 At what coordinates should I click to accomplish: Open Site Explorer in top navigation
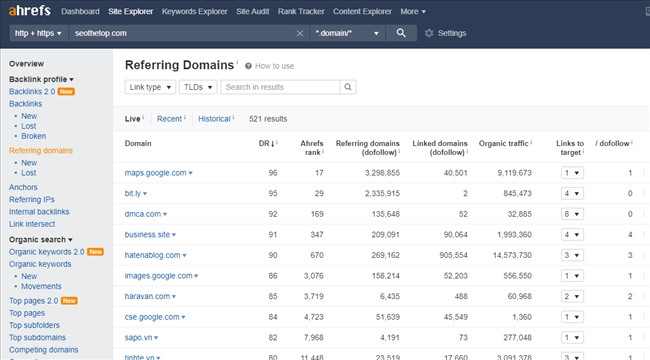coord(131,12)
